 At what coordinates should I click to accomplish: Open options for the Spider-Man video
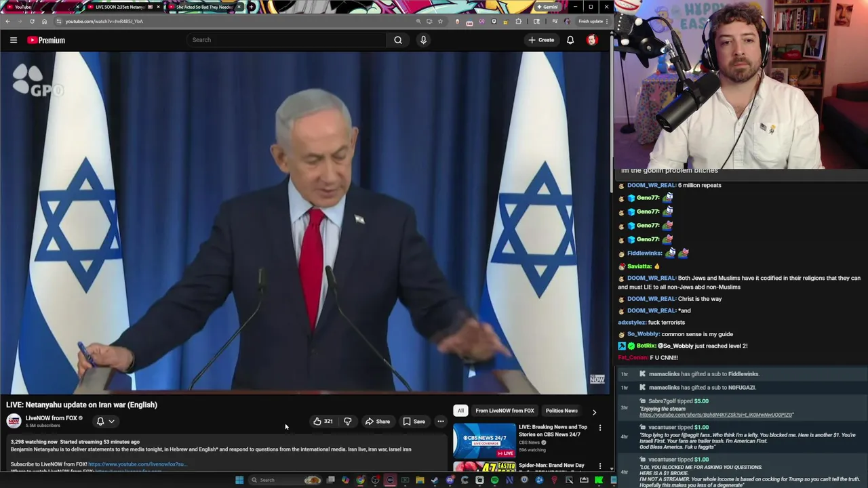[x=600, y=466]
